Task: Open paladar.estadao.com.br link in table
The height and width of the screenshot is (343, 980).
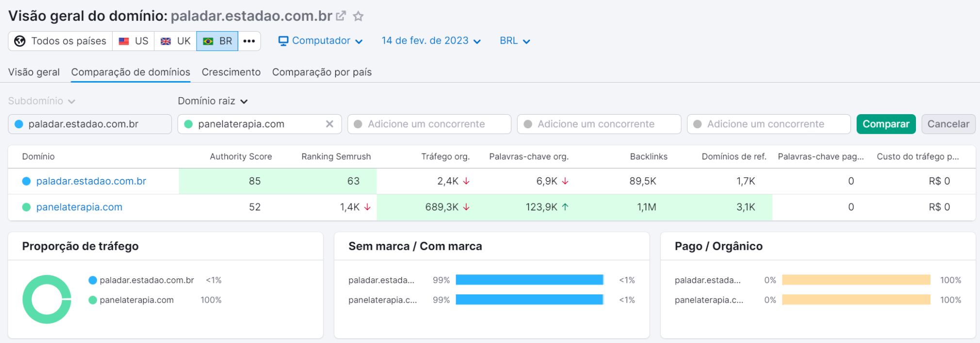Action: point(91,181)
